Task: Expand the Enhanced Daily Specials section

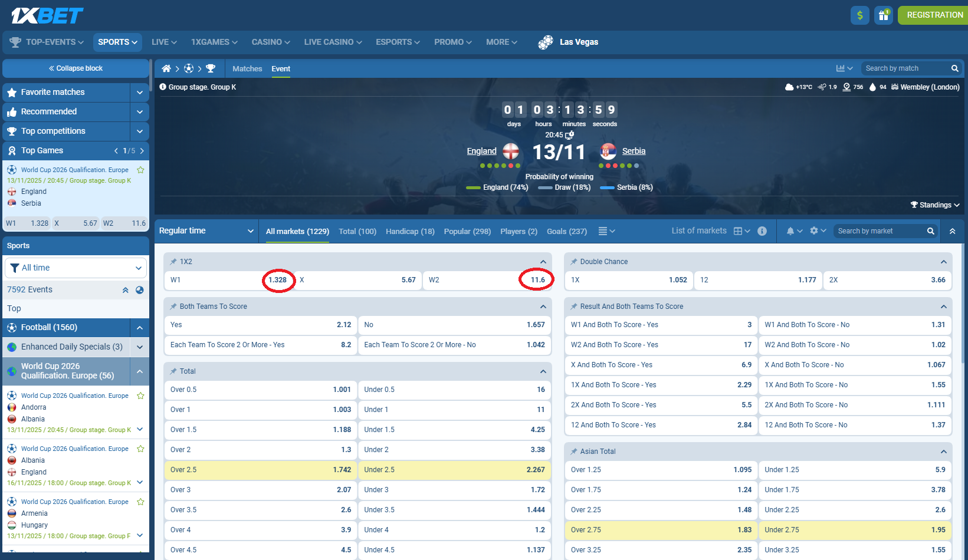Action: 140,347
